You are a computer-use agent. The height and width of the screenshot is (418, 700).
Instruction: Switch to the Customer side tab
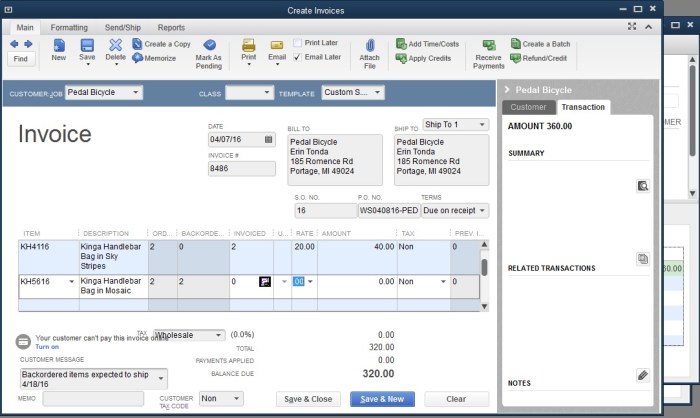click(529, 107)
